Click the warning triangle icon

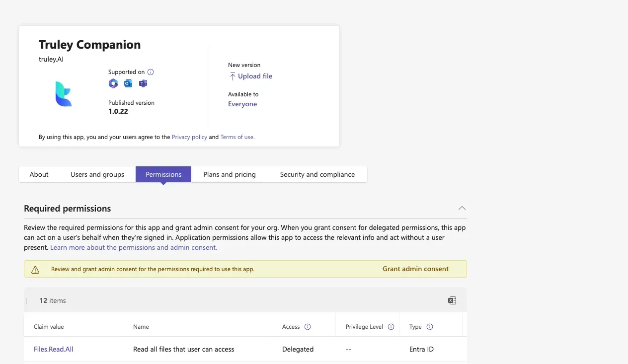point(35,270)
